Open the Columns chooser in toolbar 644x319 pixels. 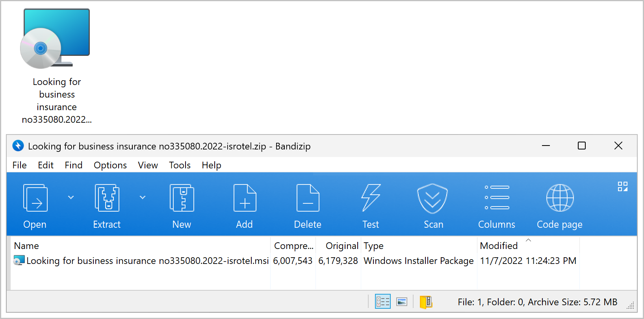point(497,199)
